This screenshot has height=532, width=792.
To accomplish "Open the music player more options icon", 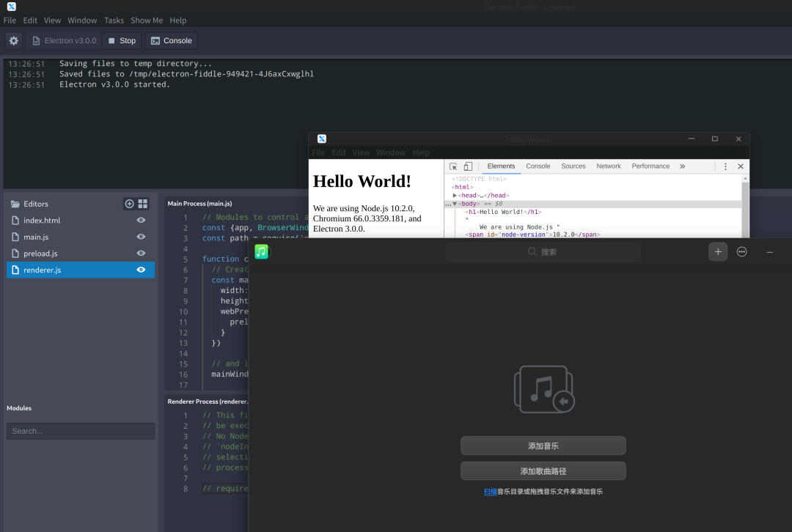I will (x=742, y=252).
